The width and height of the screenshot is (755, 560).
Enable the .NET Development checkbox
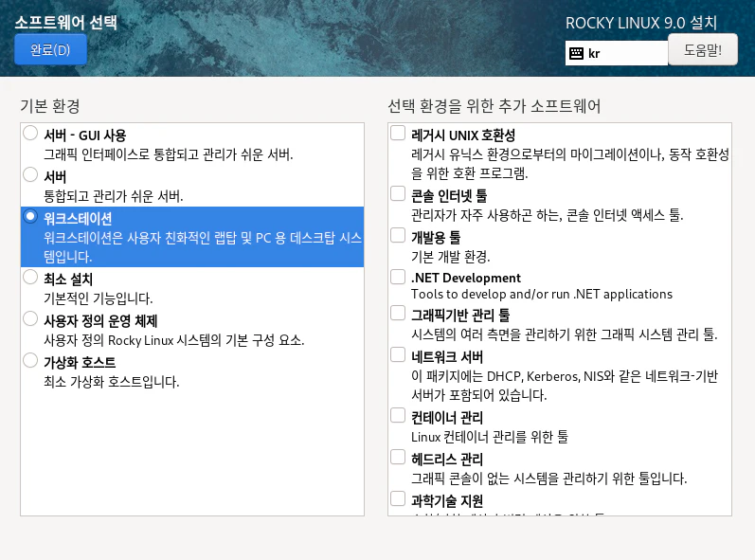point(398,277)
